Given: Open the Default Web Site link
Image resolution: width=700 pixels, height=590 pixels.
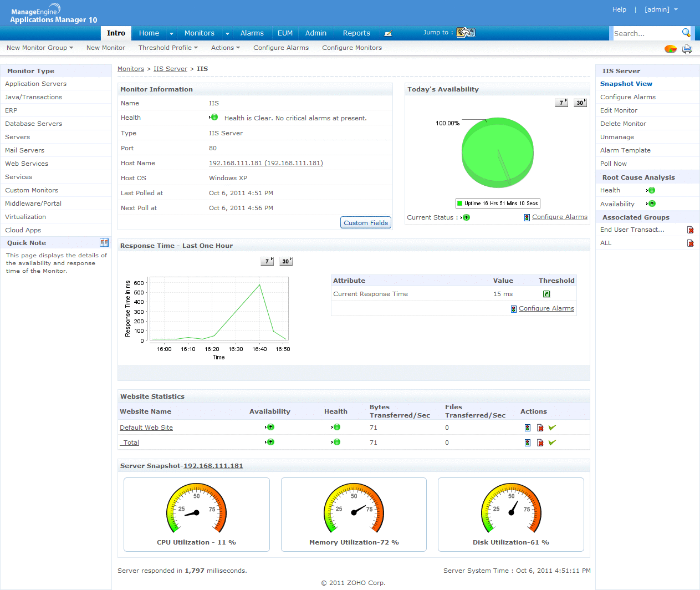Looking at the screenshot, I should click(146, 427).
